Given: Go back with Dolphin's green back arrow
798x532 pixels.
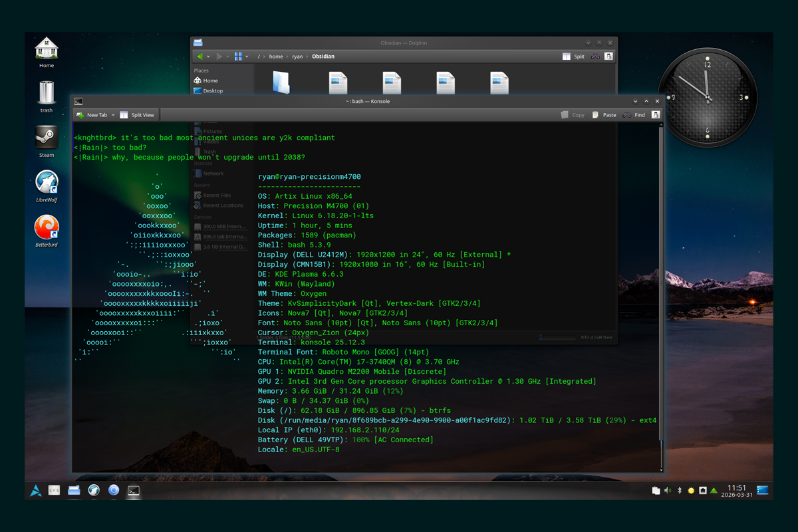Looking at the screenshot, I should (199, 57).
